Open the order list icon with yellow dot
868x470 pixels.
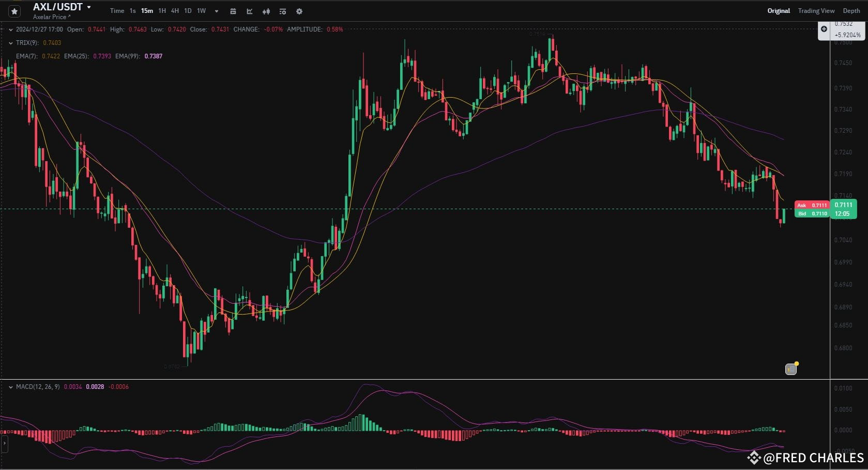[x=791, y=369]
